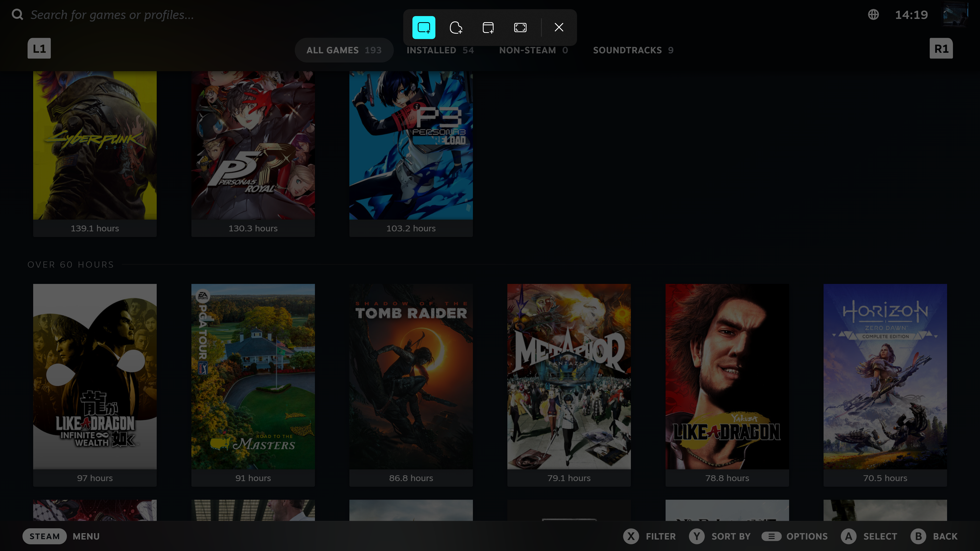The image size is (980, 551).
Task: Click the 70.5 hours playtime label
Action: coord(885,478)
